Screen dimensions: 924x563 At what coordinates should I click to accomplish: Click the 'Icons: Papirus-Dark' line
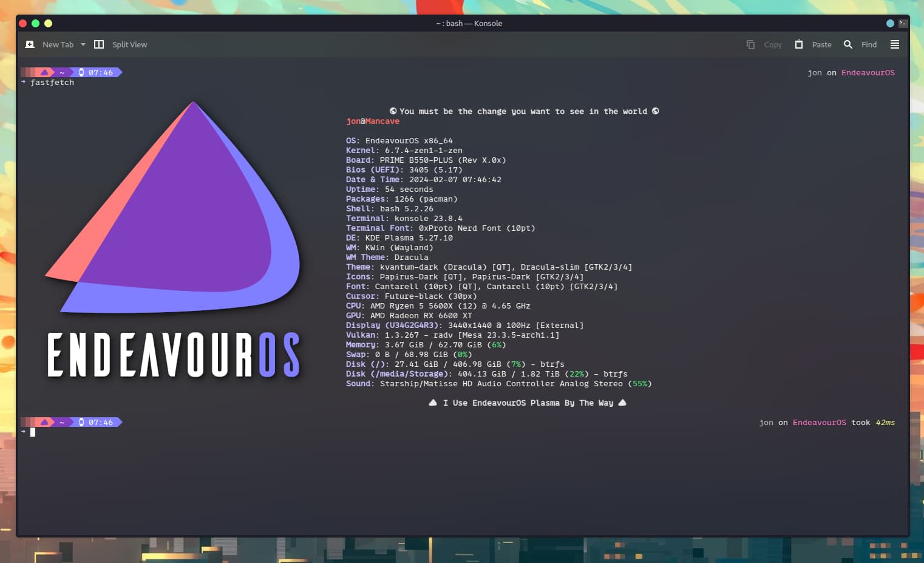tap(465, 277)
